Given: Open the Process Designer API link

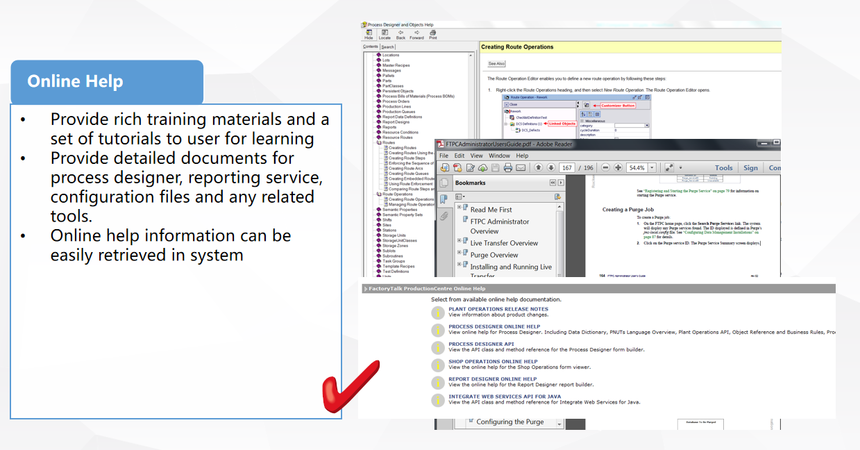Looking at the screenshot, I should (x=481, y=344).
